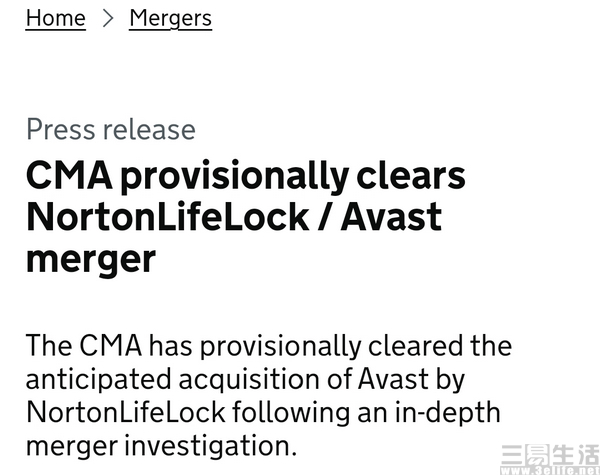Click 'merger investigation.' ending the summary
This screenshot has height=475, width=600.
(x=161, y=447)
